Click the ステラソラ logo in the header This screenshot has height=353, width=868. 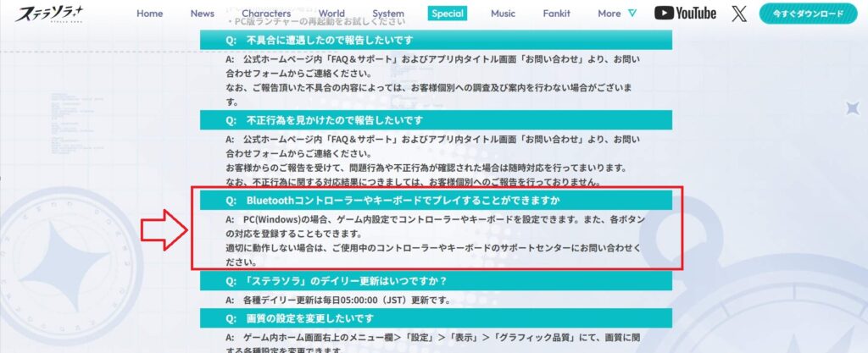[x=63, y=14]
